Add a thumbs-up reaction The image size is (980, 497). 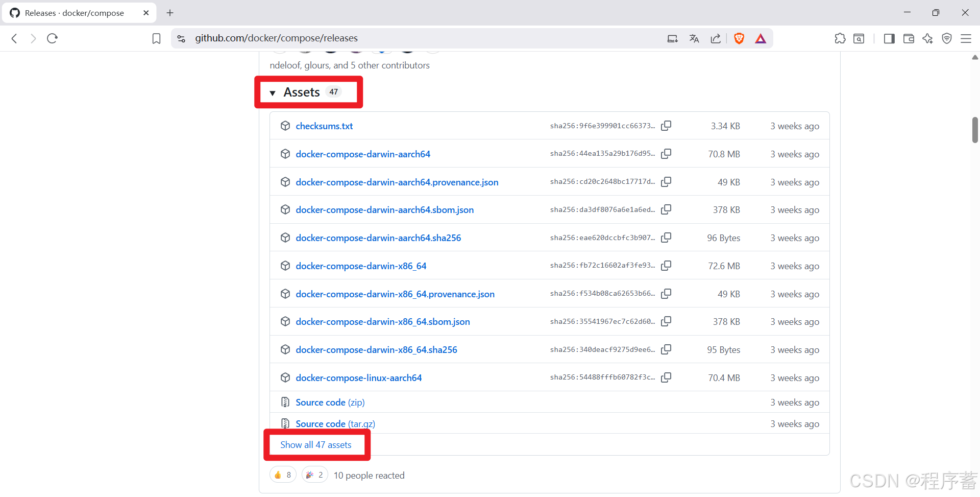coord(282,474)
